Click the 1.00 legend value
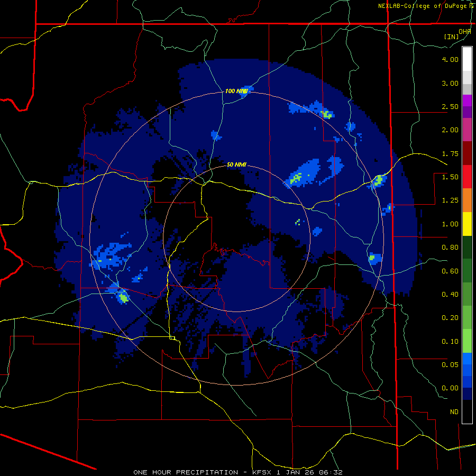Viewport: 476px width, 476px height. (x=450, y=224)
